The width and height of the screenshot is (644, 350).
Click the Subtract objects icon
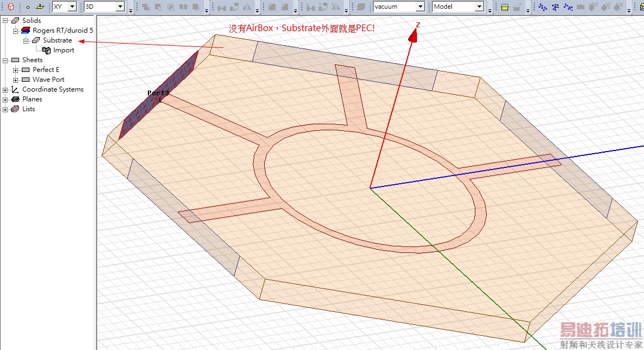(158, 7)
